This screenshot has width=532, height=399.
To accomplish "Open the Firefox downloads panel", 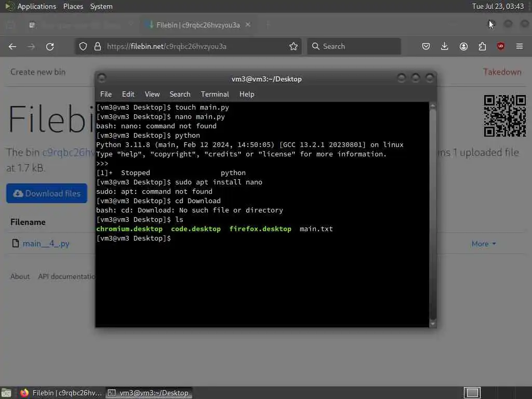I will (x=445, y=46).
